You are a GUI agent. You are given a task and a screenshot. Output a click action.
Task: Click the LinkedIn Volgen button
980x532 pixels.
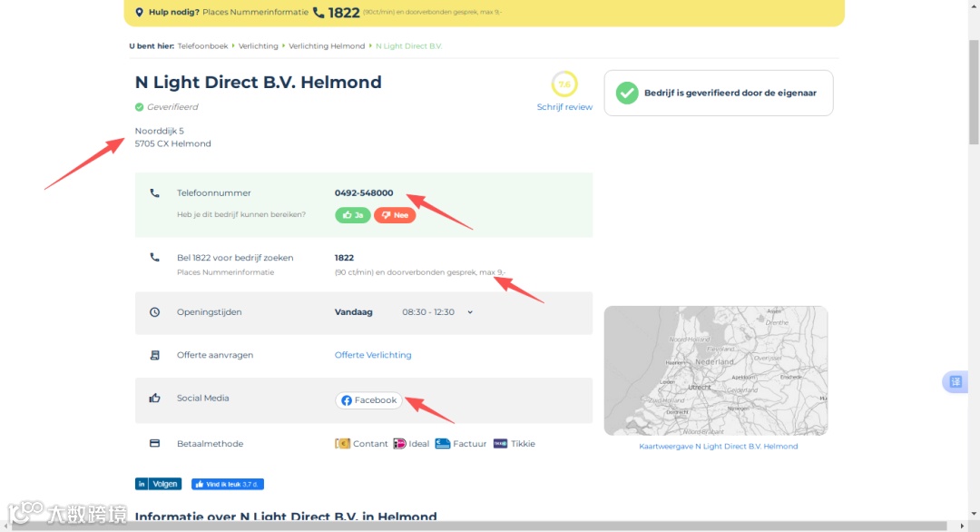coord(158,484)
